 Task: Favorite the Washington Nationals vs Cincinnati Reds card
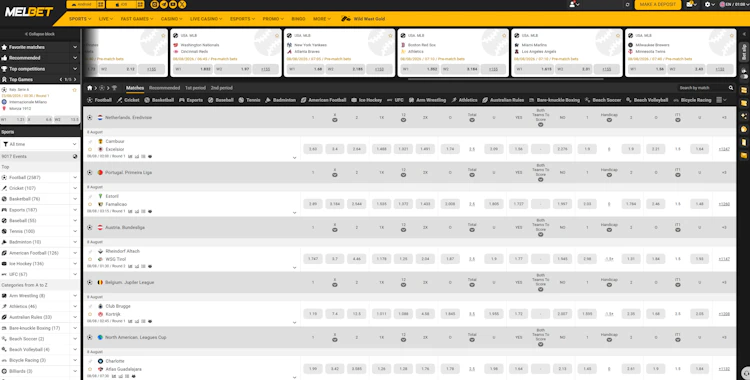tap(277, 35)
